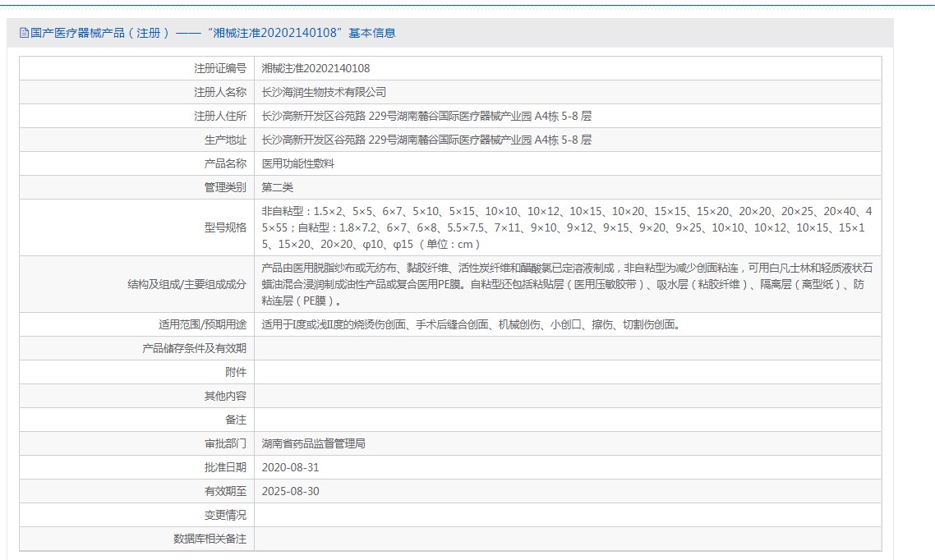Image resolution: width=935 pixels, height=560 pixels.
Task: Select the address in the 生产地址 row
Action: 426,140
